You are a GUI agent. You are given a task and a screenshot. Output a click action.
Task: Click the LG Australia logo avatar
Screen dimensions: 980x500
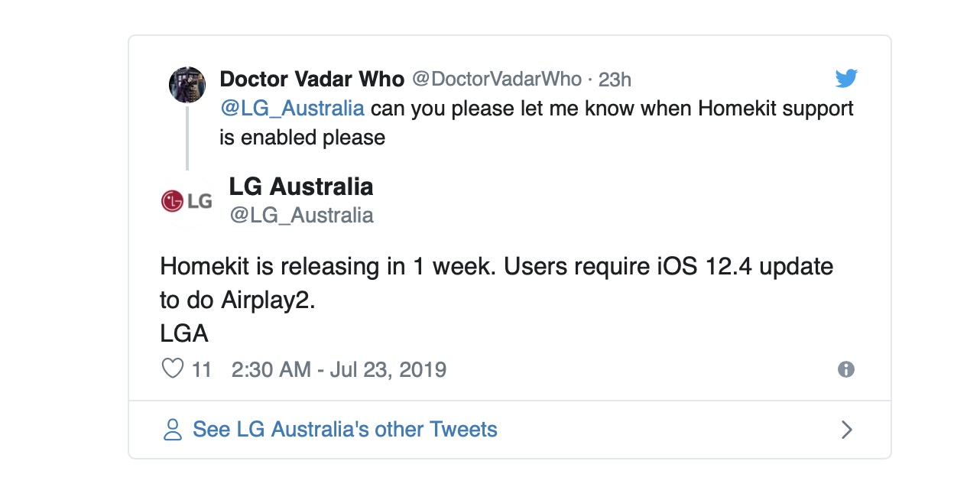187,201
